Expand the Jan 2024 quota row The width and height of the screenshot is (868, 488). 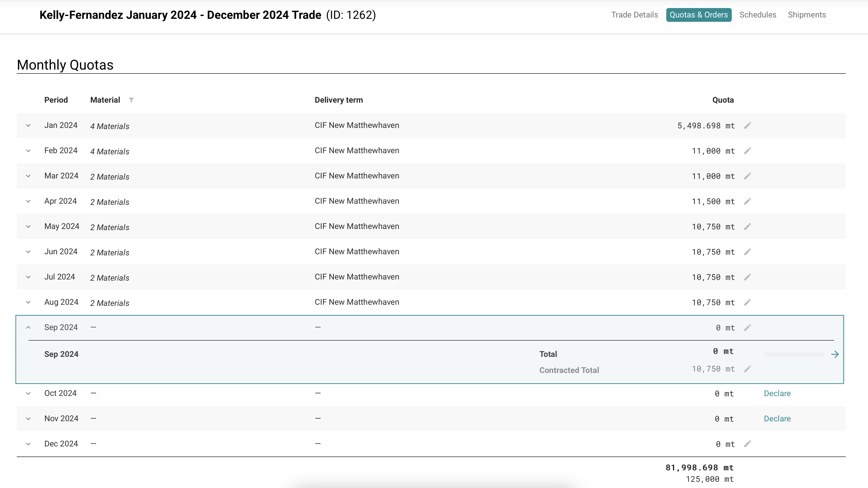click(x=28, y=126)
